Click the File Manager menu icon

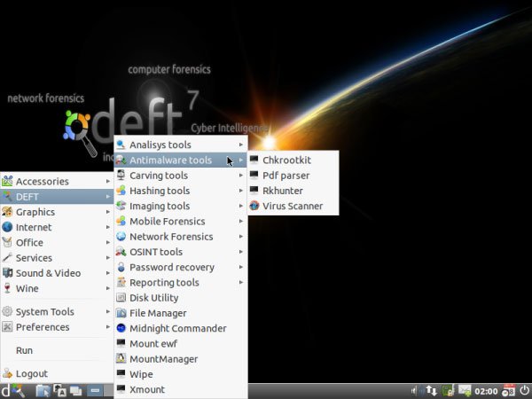coord(121,313)
